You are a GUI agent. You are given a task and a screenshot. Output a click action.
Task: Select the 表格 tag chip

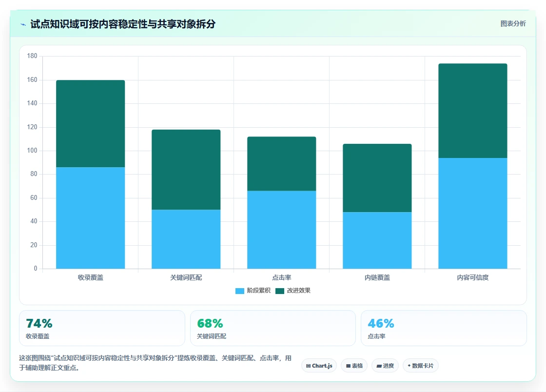(x=354, y=366)
